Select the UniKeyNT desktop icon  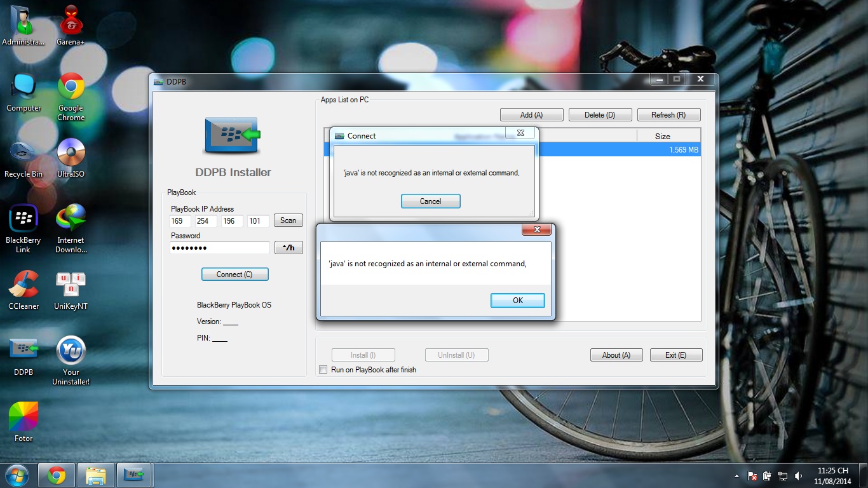(71, 291)
